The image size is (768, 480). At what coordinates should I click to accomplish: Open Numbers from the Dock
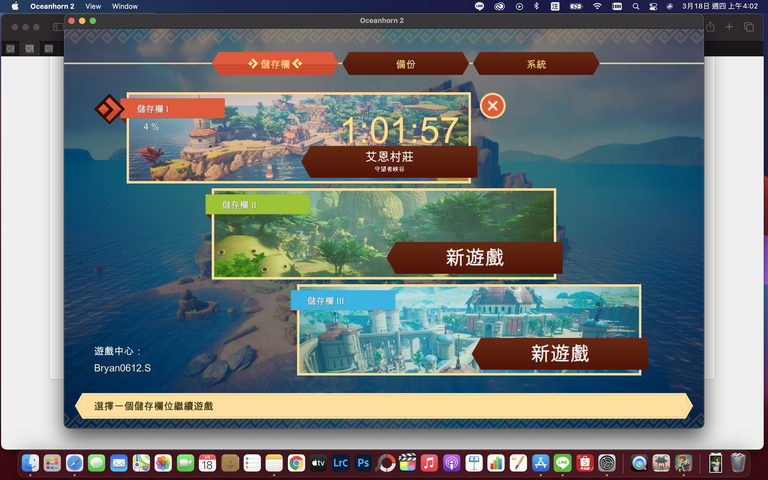(x=496, y=462)
